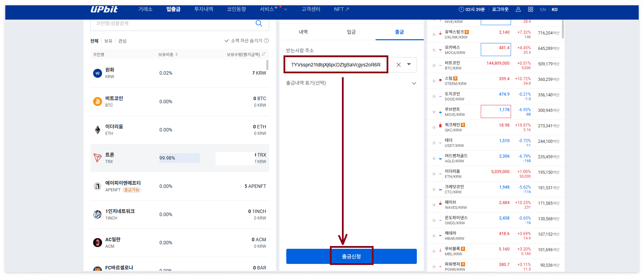Image resolution: width=644 pixels, height=277 pixels.
Task: Click the AC Milan coin icon
Action: (x=98, y=243)
